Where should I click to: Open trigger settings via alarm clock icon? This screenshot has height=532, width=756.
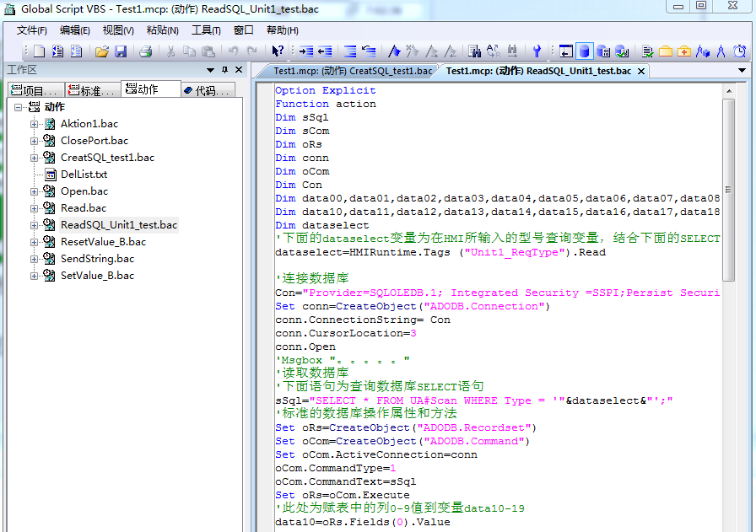pos(740,51)
